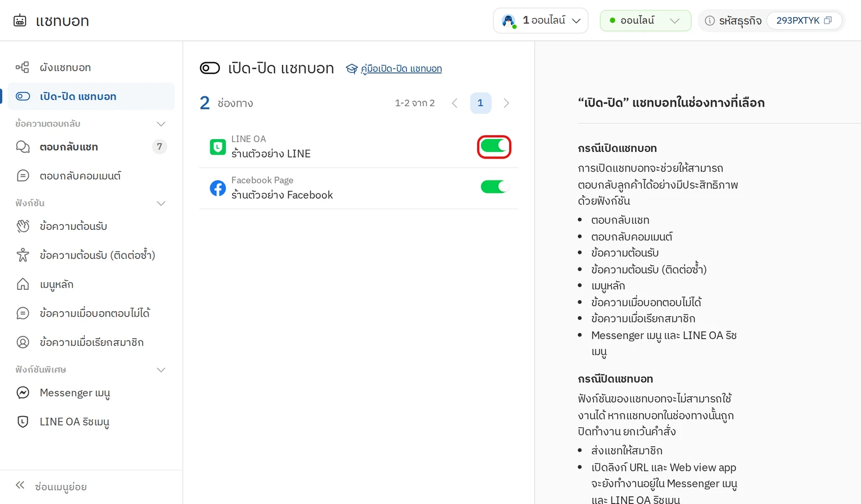Select page 1 in pagination
The width and height of the screenshot is (861, 504).
(x=480, y=103)
